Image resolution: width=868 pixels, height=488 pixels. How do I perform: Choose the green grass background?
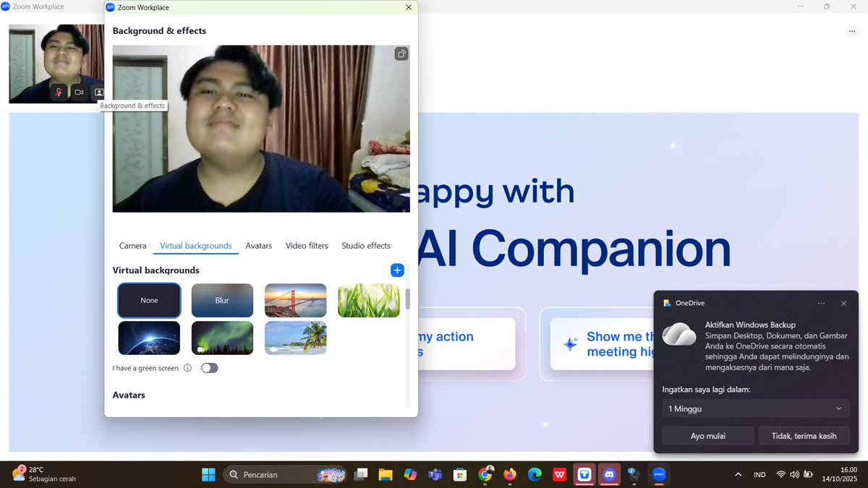(368, 301)
